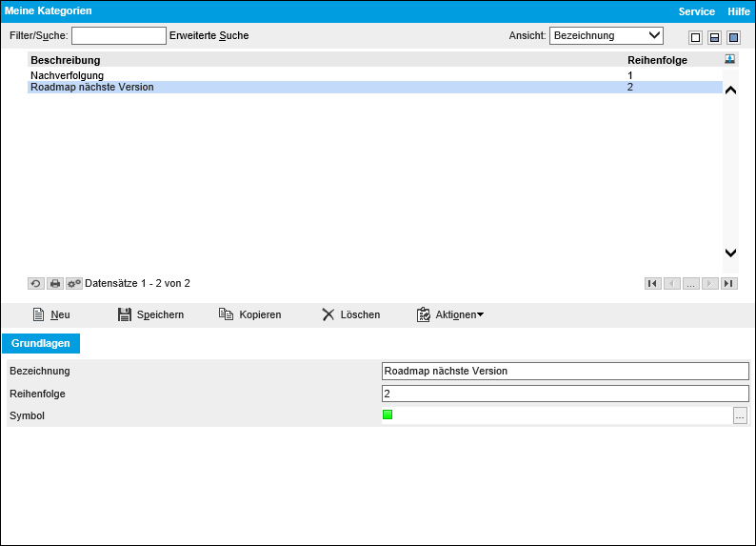Open the Symbol picker ellipsis button
Screen dimensions: 756x546
pyautogui.click(x=740, y=415)
